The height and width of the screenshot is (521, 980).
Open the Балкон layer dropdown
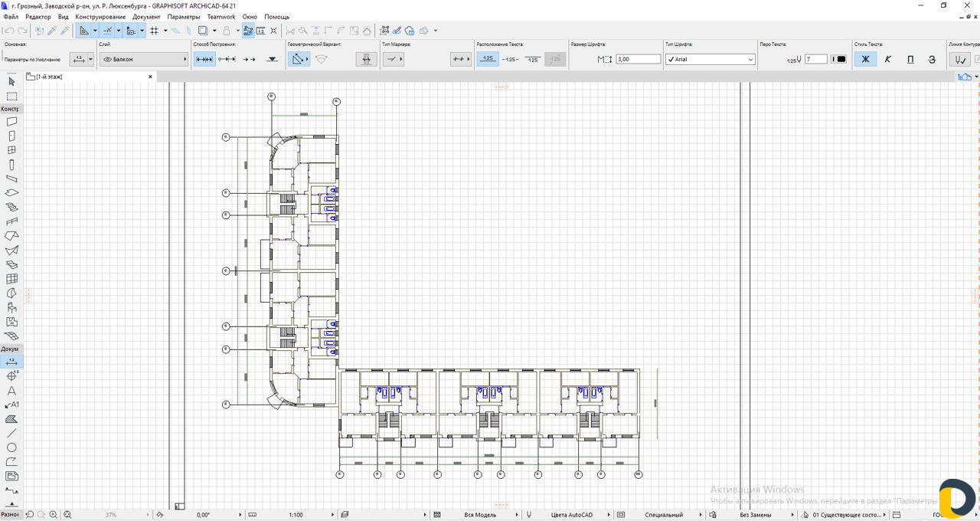click(x=144, y=59)
